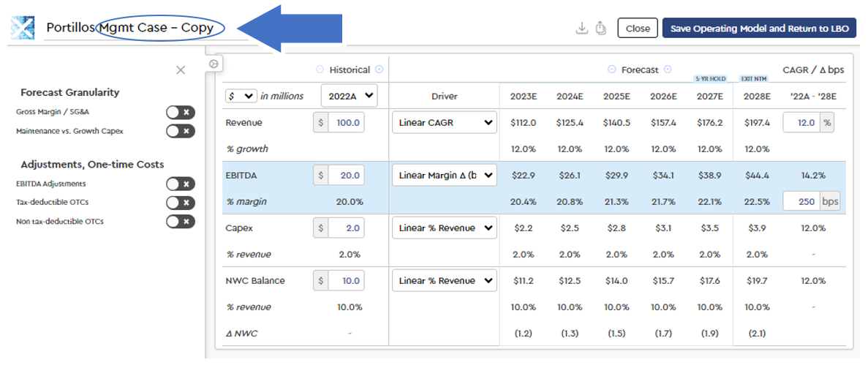Click historical margin 20.0% cell

tap(350, 202)
